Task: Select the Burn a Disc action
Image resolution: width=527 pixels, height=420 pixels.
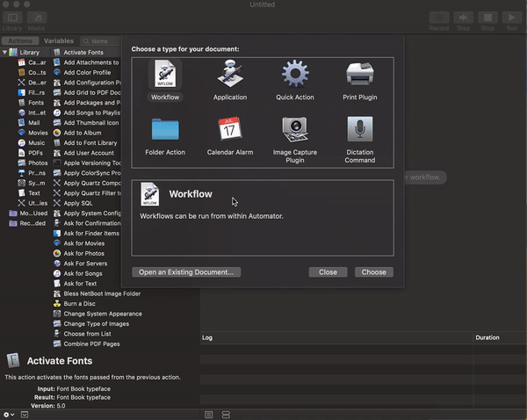Action: tap(79, 304)
